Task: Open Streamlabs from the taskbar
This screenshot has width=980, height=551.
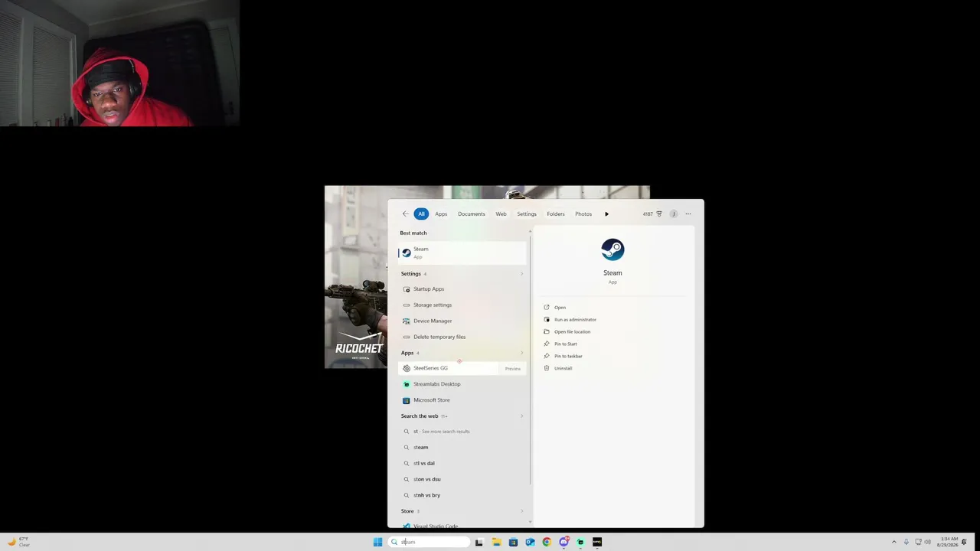Action: [x=580, y=543]
